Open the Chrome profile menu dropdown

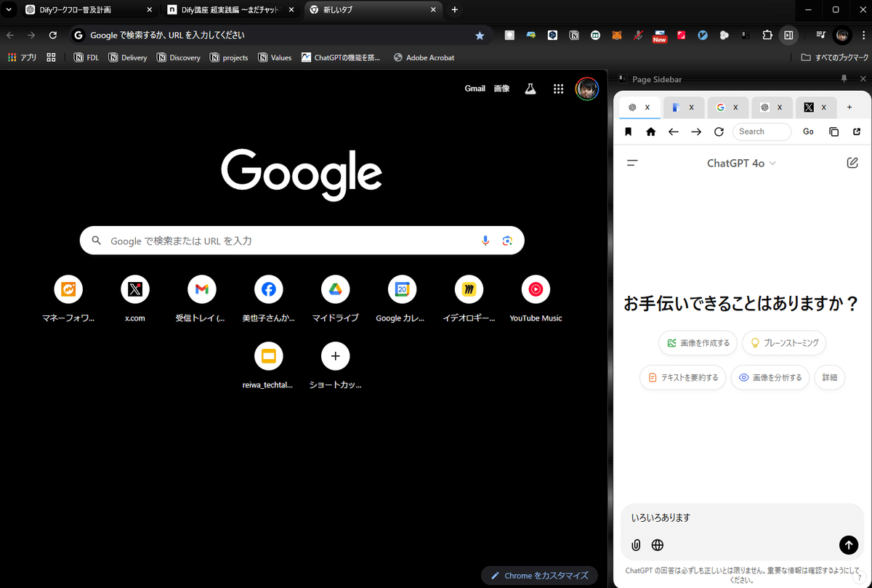point(841,35)
